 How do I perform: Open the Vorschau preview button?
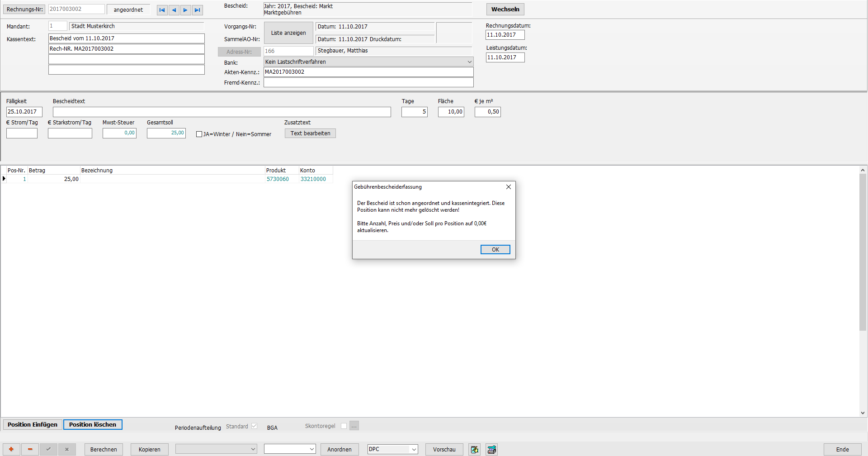[x=444, y=449]
